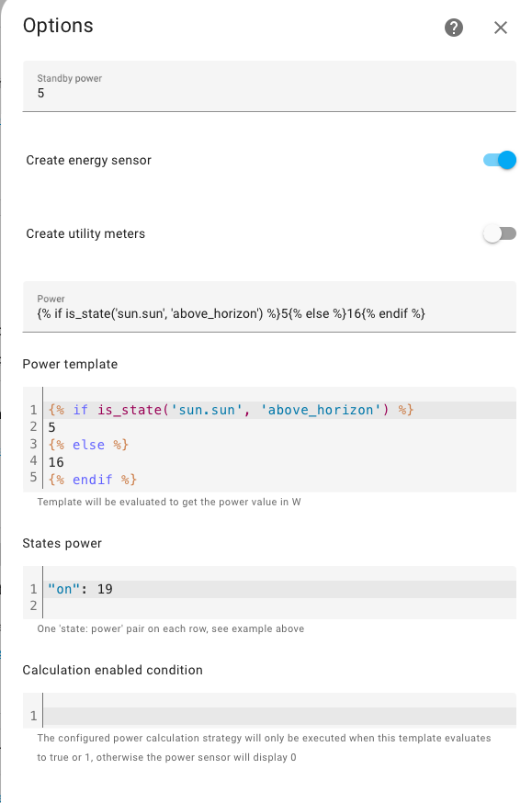Toggle Create energy sensor off then verify
Screen dimensions: 532x803
click(499, 160)
